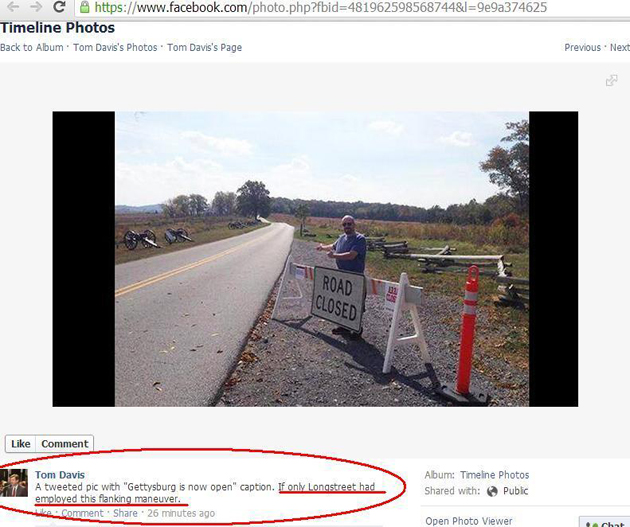Click the Comment button under photo

click(x=65, y=444)
